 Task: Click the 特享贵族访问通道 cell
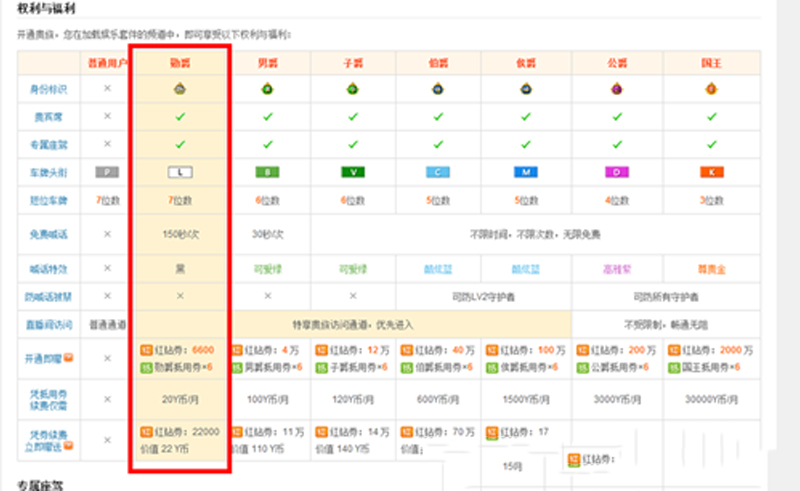(353, 325)
